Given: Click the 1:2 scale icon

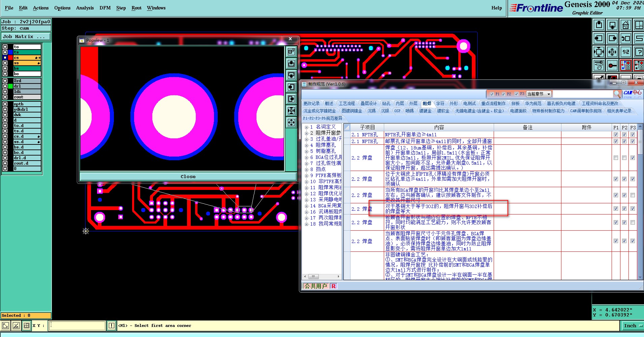Looking at the screenshot, I should pos(626,52).
